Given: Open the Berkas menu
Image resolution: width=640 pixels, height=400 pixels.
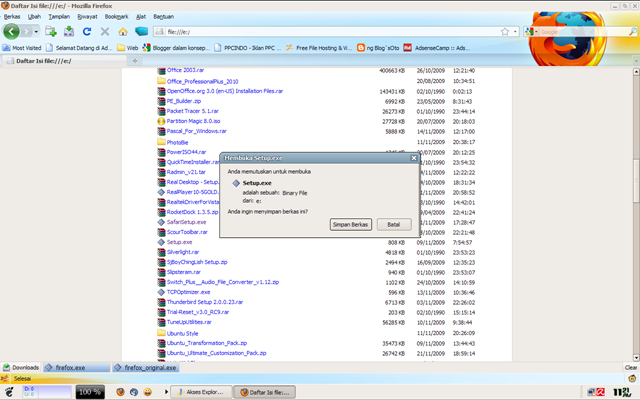Looking at the screenshot, I should tap(12, 17).
